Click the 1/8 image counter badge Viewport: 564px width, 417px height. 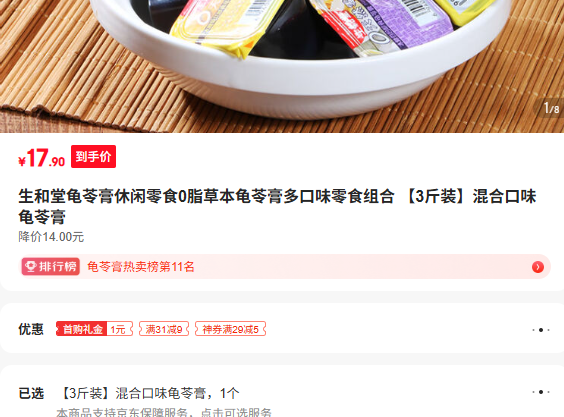pos(550,108)
